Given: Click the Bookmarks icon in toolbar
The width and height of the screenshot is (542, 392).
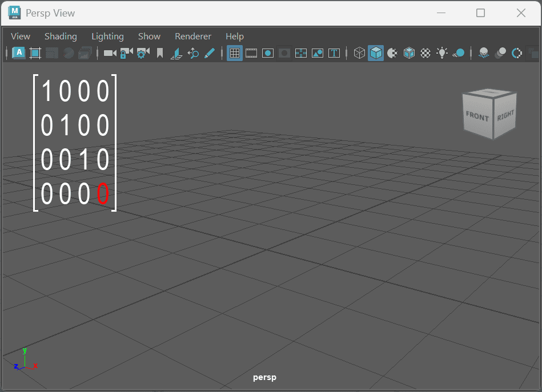Looking at the screenshot, I should point(160,53).
